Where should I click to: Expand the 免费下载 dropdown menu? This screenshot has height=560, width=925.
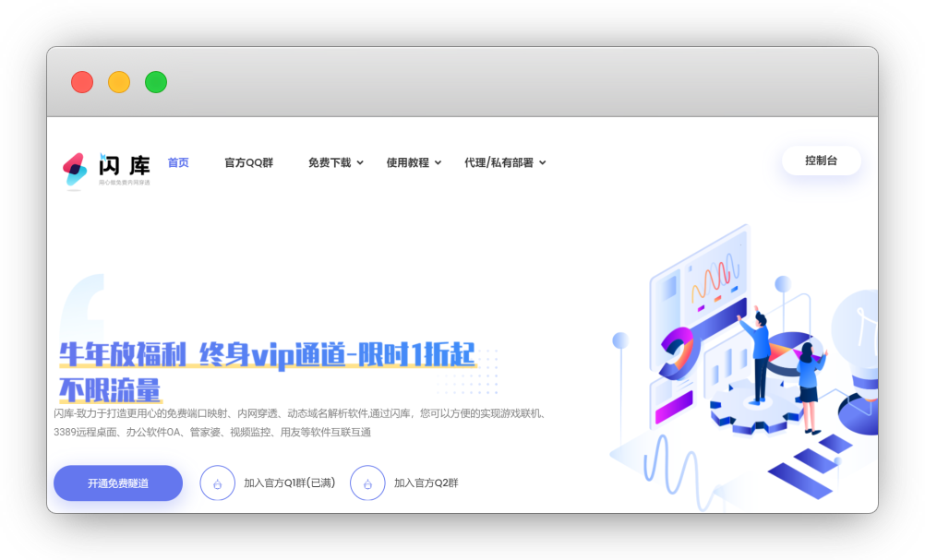point(335,162)
